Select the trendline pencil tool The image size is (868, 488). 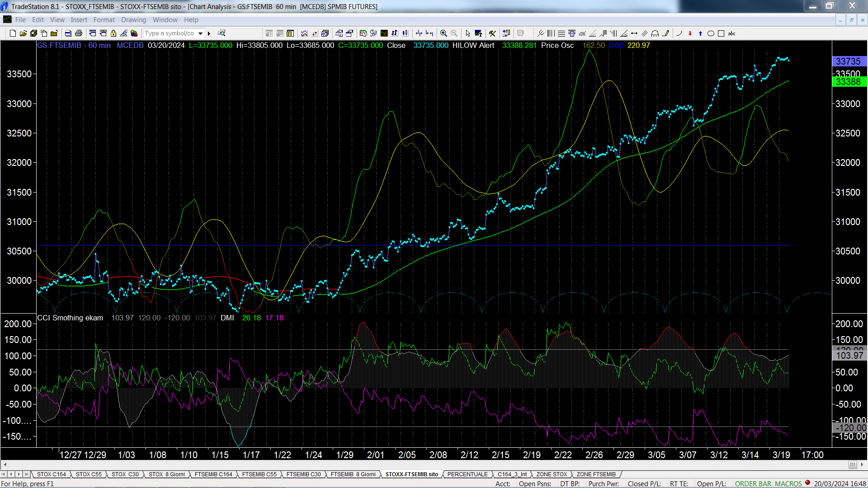[665, 33]
